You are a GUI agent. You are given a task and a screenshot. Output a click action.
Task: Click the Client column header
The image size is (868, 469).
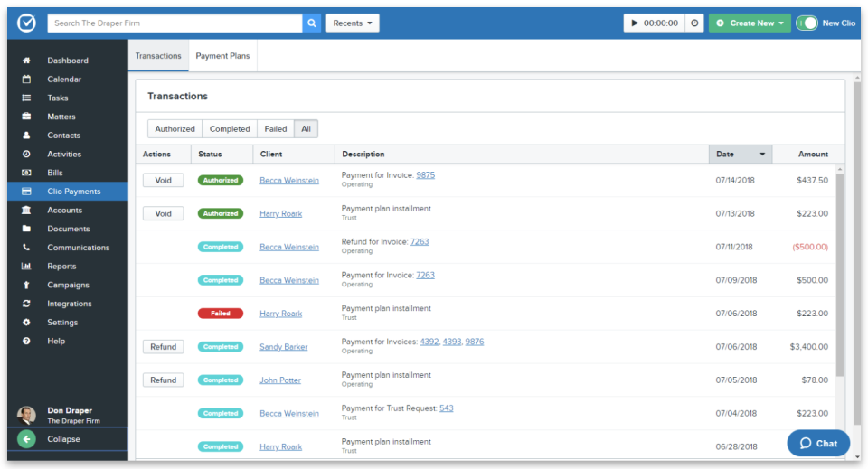click(x=294, y=155)
